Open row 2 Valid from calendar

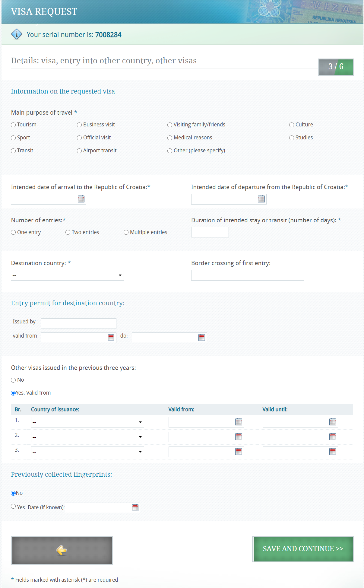pyautogui.click(x=239, y=437)
